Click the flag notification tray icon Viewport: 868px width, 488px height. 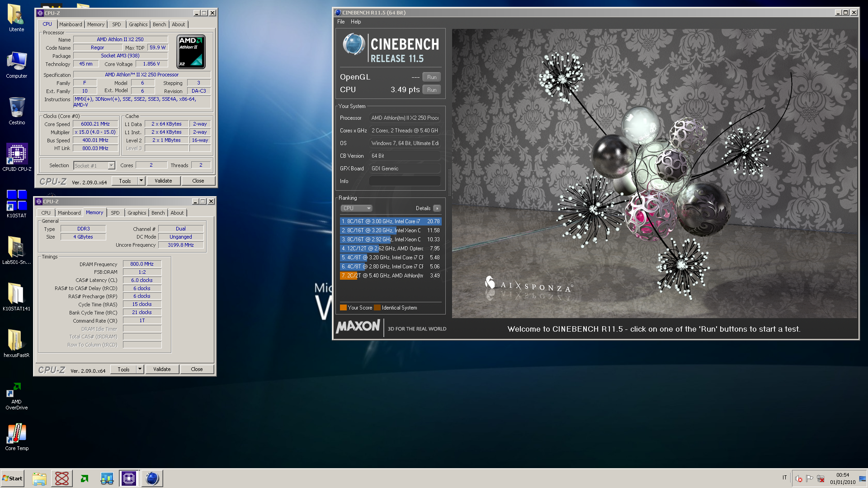[x=809, y=479]
